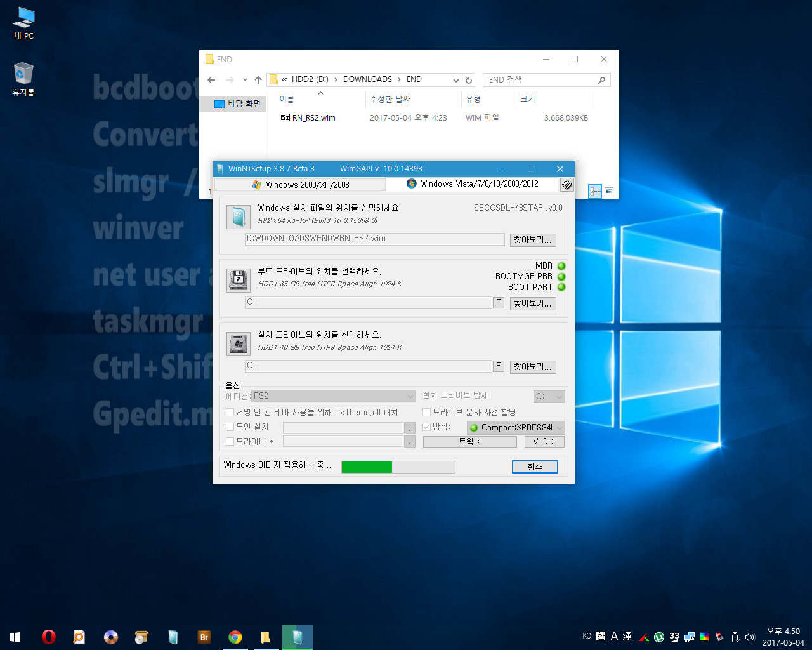Switch explorer to large icons view
The height and width of the screenshot is (650, 812).
pyautogui.click(x=609, y=190)
